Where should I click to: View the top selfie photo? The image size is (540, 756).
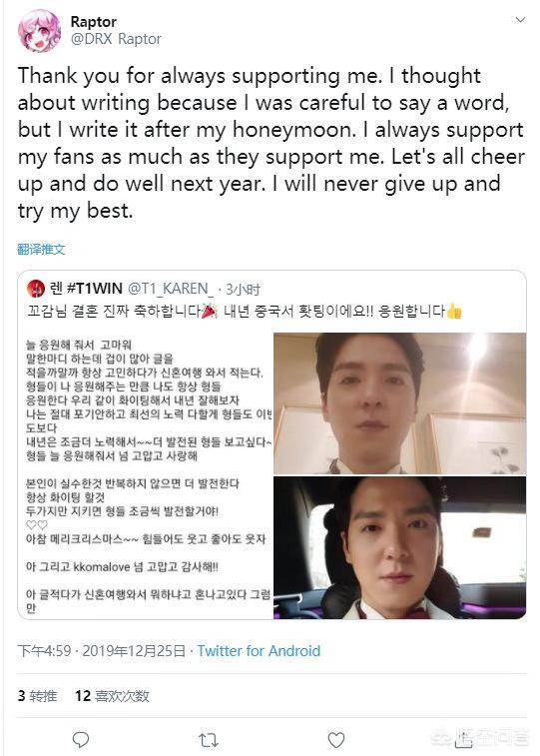pyautogui.click(x=400, y=403)
